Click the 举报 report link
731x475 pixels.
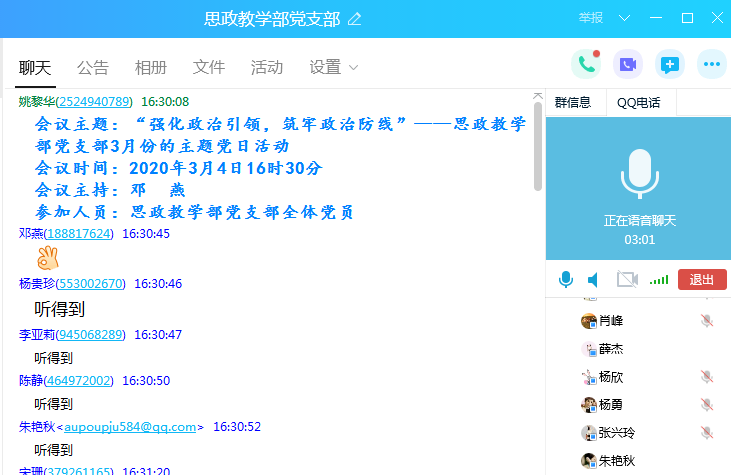590,18
